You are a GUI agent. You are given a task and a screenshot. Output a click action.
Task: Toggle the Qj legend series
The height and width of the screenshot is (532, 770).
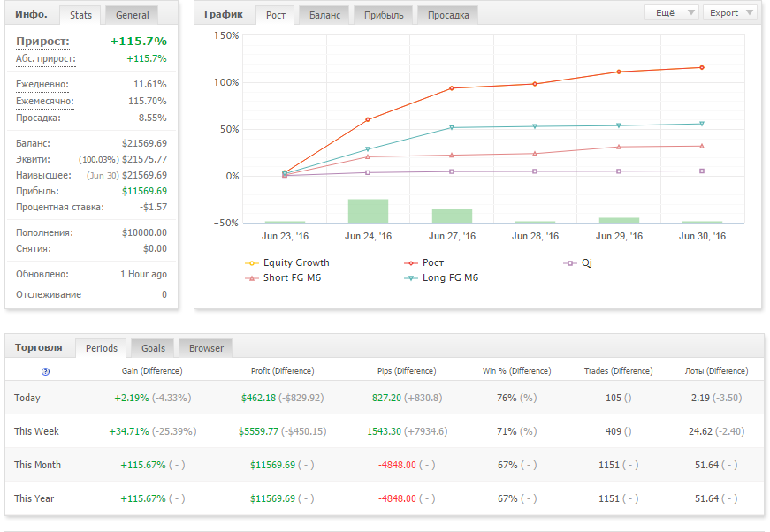coord(577,263)
